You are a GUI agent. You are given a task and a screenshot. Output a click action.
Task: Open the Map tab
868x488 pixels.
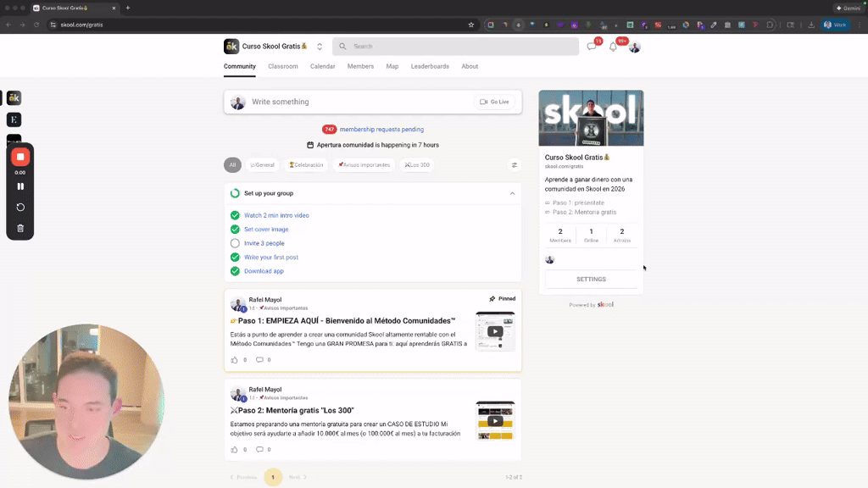point(392,66)
